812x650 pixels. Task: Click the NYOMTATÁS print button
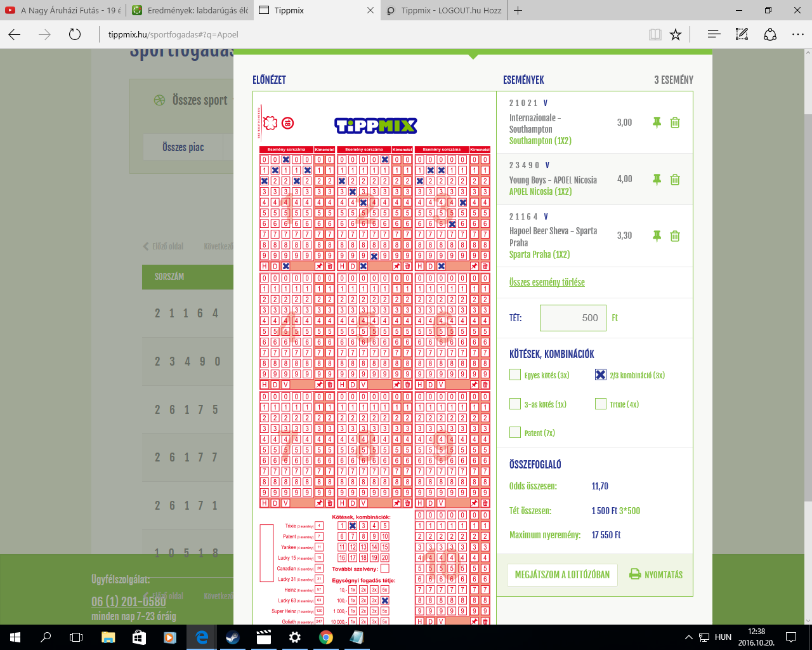point(656,574)
